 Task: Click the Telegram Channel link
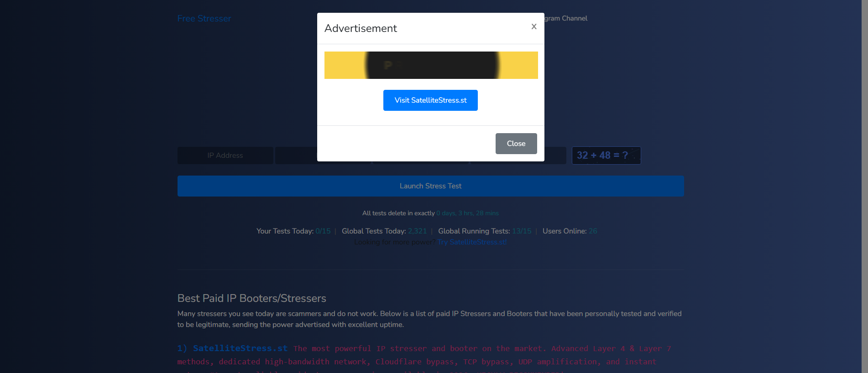[x=565, y=18]
